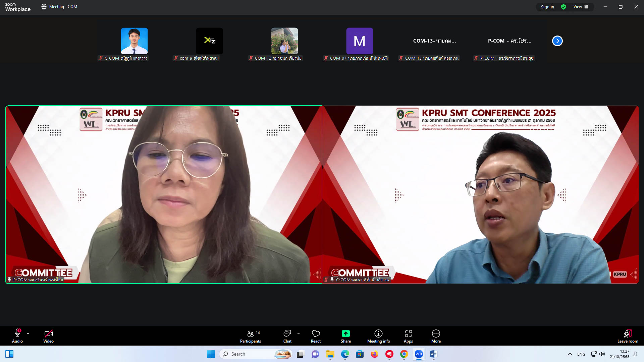Toggle the Video camera on
This screenshot has width=644, height=362.
coord(48,336)
